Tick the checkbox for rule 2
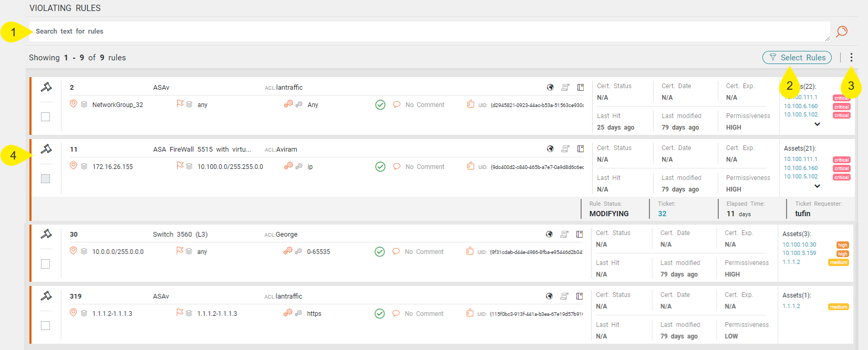868x350 pixels. coord(46,116)
